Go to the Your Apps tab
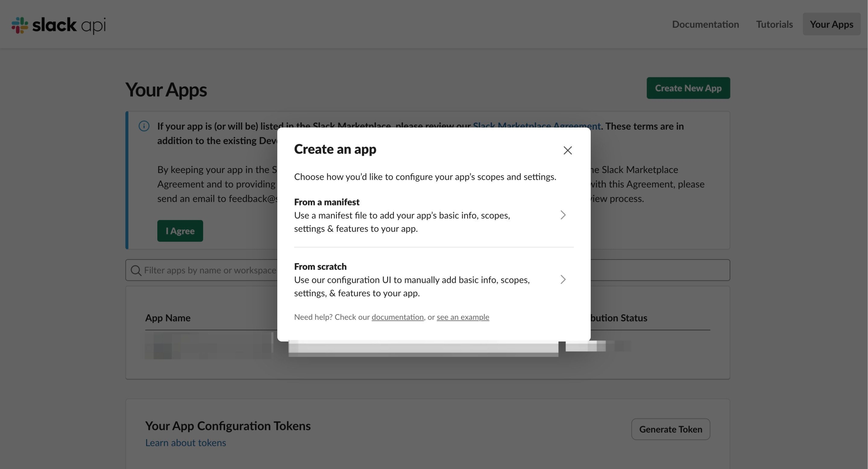The width and height of the screenshot is (868, 469). 831,24
